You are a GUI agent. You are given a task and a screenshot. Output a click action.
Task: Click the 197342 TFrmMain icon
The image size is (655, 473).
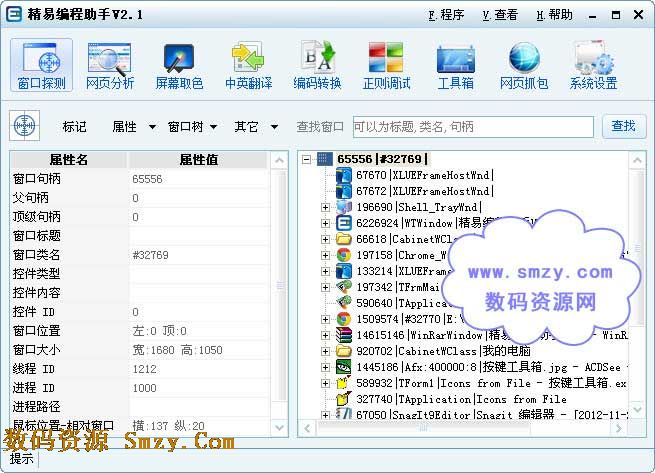(x=343, y=287)
